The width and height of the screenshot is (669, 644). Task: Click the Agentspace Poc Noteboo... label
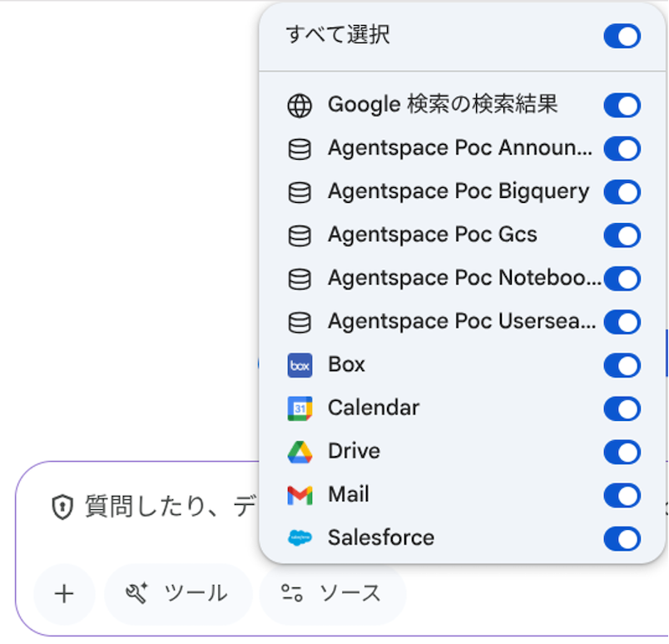(464, 278)
